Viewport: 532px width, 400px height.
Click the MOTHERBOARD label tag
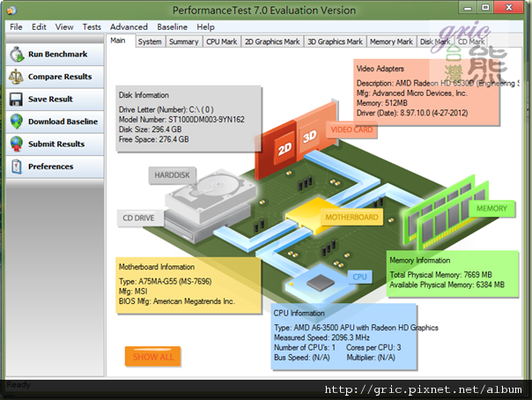[351, 217]
